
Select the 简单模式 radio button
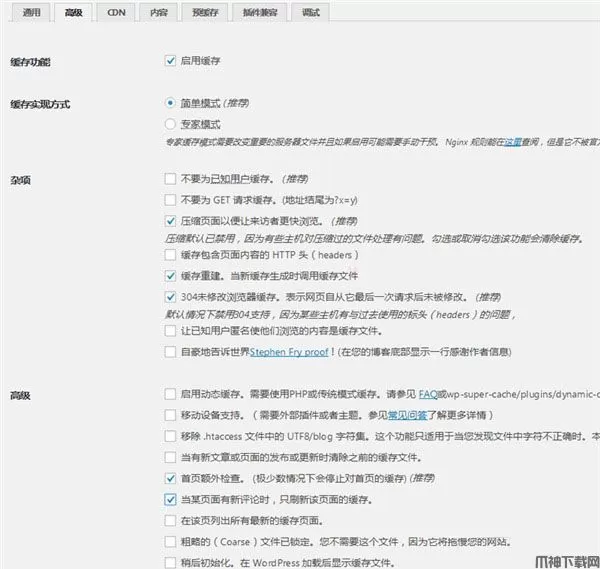point(170,102)
